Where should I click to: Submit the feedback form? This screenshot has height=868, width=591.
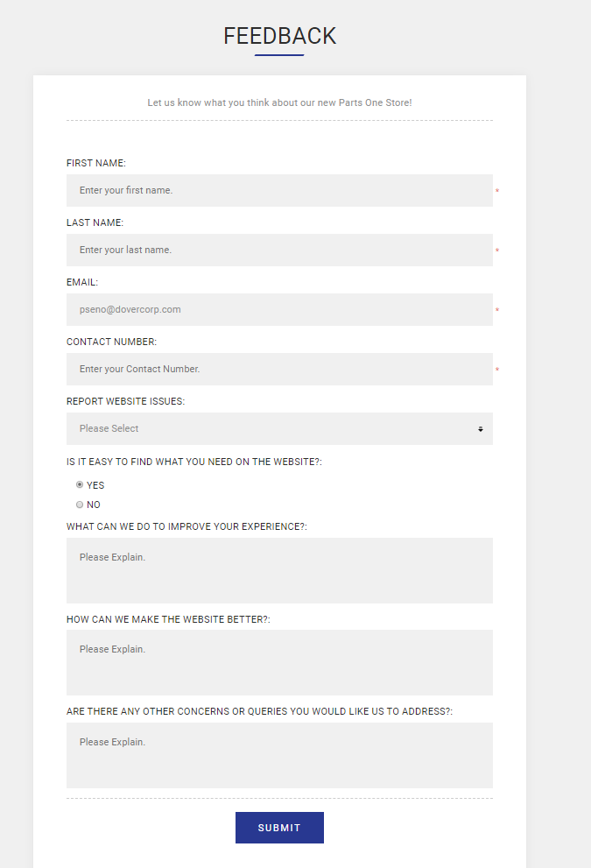pos(279,828)
